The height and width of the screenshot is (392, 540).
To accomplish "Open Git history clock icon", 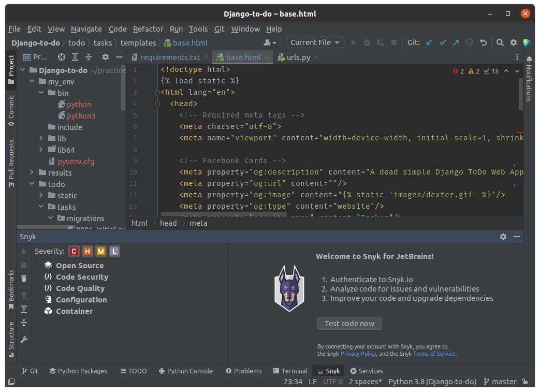I will click(x=470, y=42).
